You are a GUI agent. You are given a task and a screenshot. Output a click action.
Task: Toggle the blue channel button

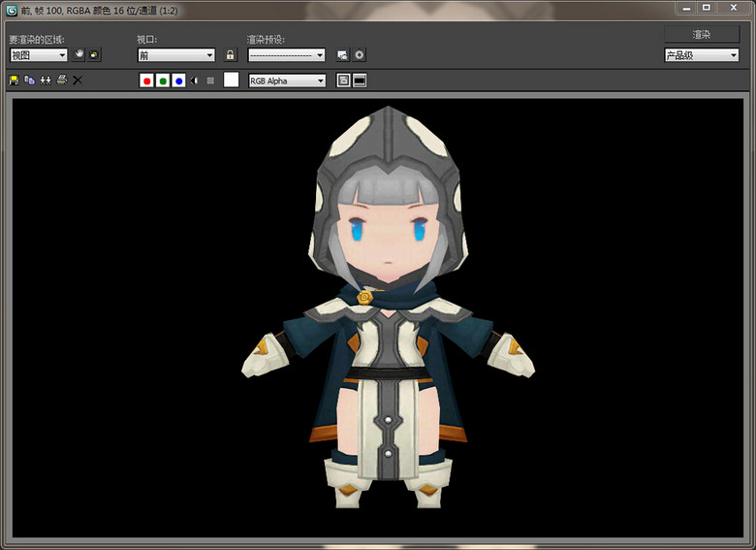(x=179, y=81)
